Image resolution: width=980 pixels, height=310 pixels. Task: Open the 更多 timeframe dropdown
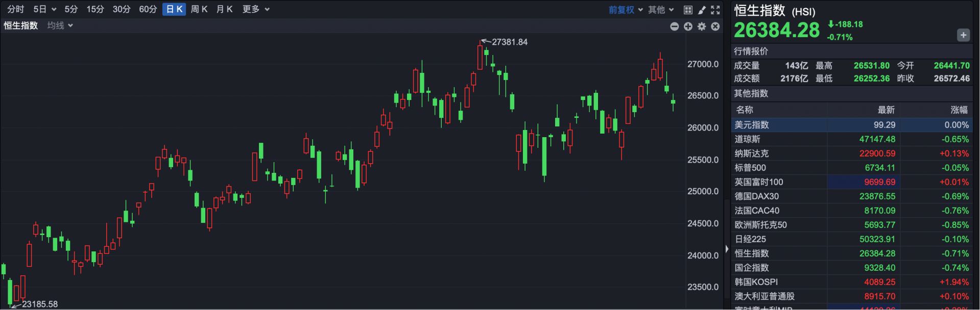[x=256, y=9]
